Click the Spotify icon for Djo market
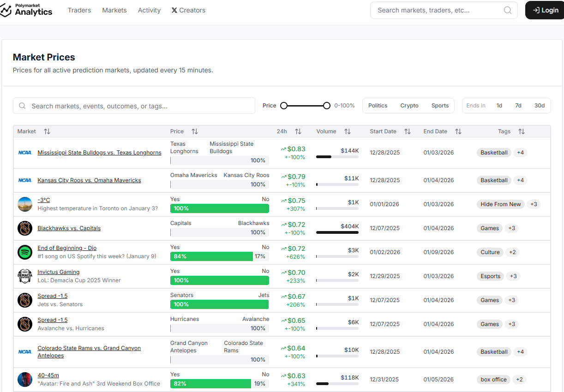Screen dimensions: 564x392 tap(25, 252)
